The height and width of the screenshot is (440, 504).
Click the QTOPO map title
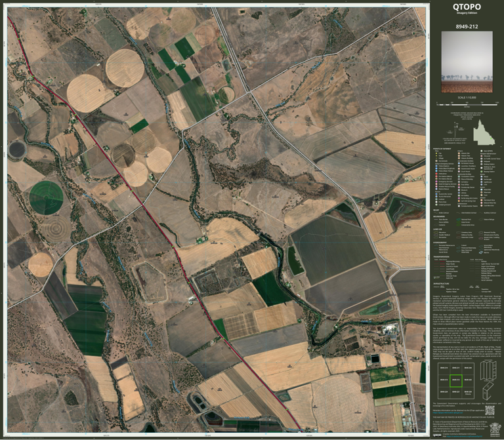(x=467, y=7)
